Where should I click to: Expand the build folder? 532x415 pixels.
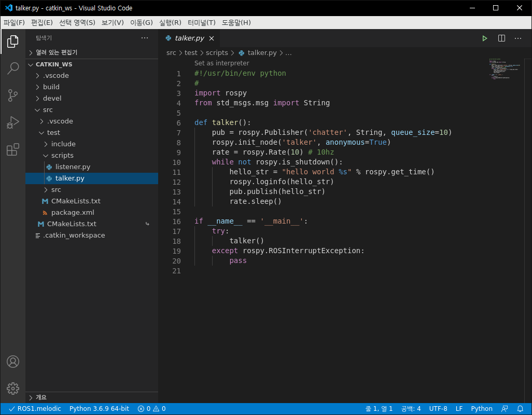(x=92, y=87)
